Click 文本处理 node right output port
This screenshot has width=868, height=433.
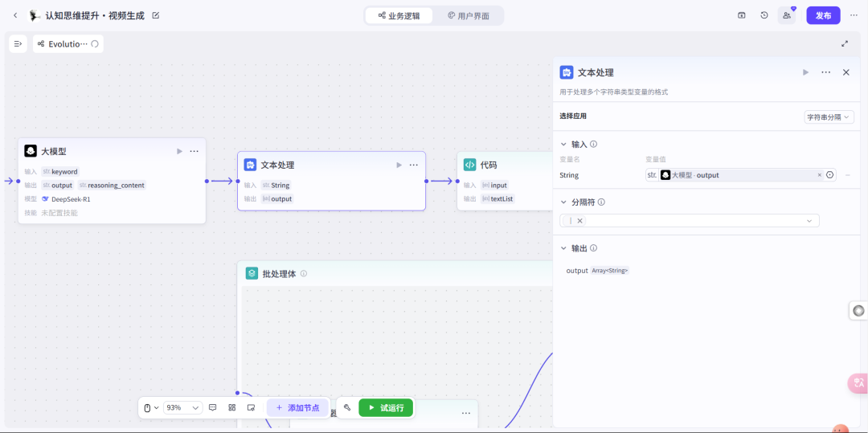click(x=426, y=181)
